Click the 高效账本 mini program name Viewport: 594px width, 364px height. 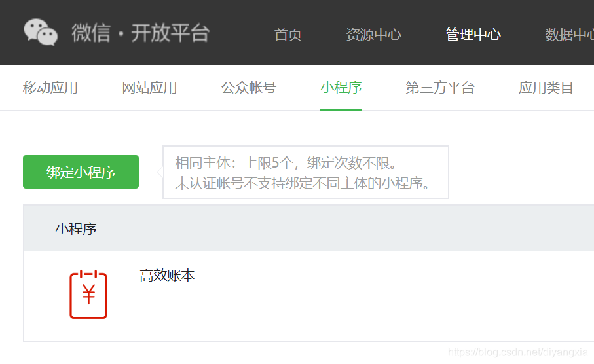tap(167, 276)
